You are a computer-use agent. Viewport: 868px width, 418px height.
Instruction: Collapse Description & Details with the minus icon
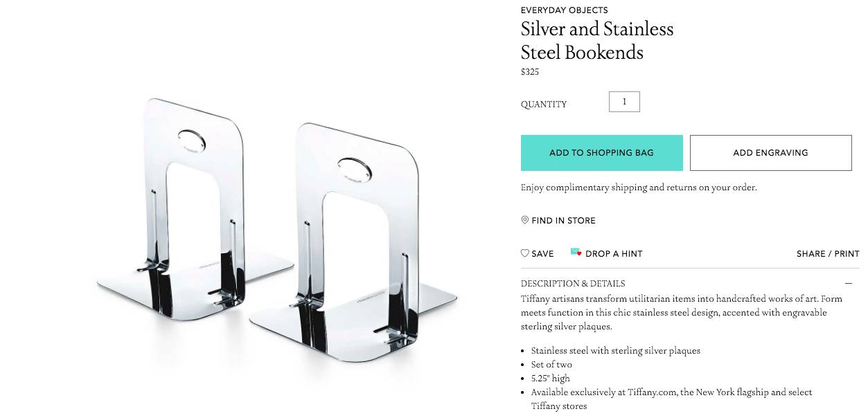849,284
